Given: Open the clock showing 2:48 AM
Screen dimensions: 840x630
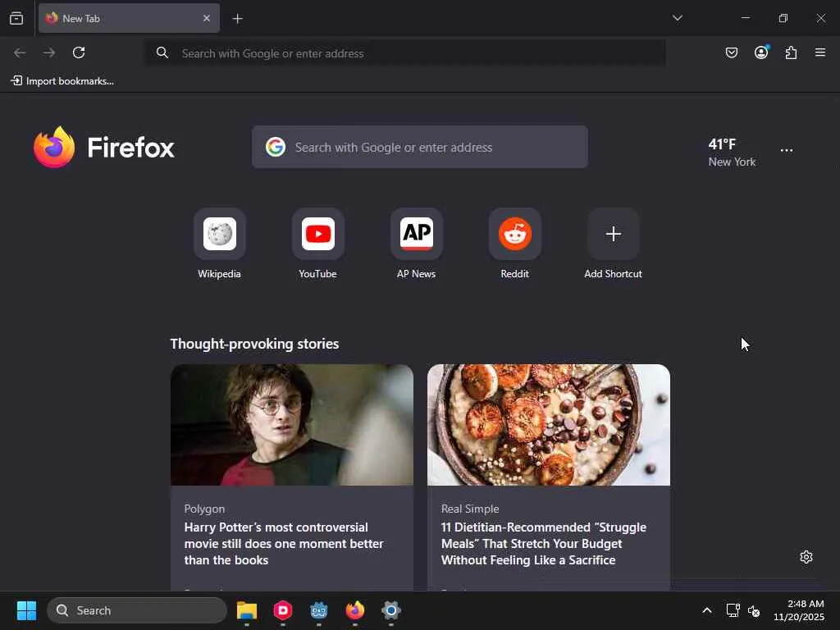Looking at the screenshot, I should 799,610.
